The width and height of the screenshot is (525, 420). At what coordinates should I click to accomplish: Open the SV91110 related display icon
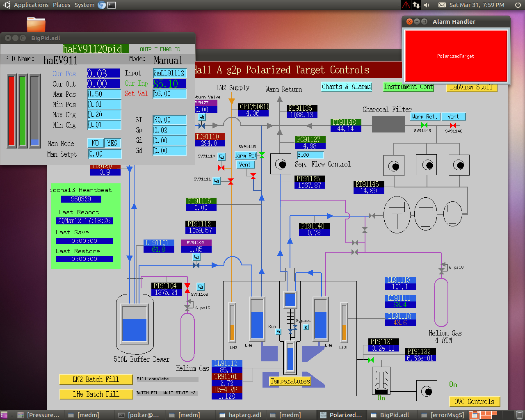[221, 157]
